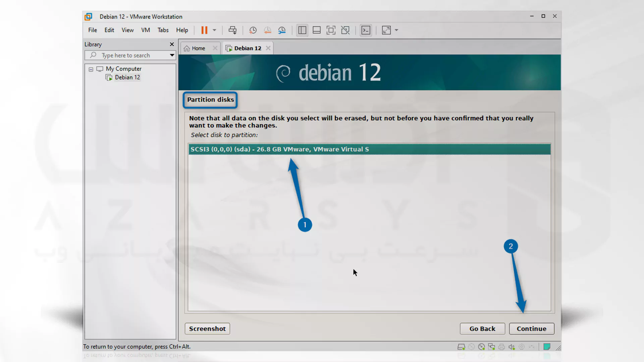
Task: Open the library search dropdown arrow
Action: pyautogui.click(x=172, y=55)
